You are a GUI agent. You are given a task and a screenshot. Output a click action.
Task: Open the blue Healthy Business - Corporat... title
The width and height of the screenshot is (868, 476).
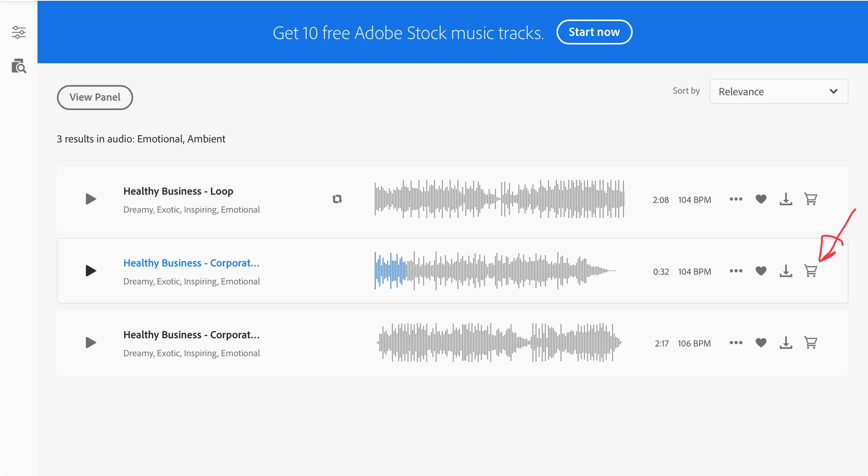pos(191,263)
